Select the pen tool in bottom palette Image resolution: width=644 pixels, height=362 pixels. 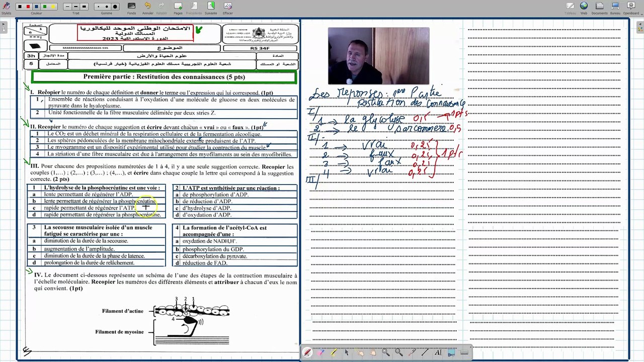[307, 352]
